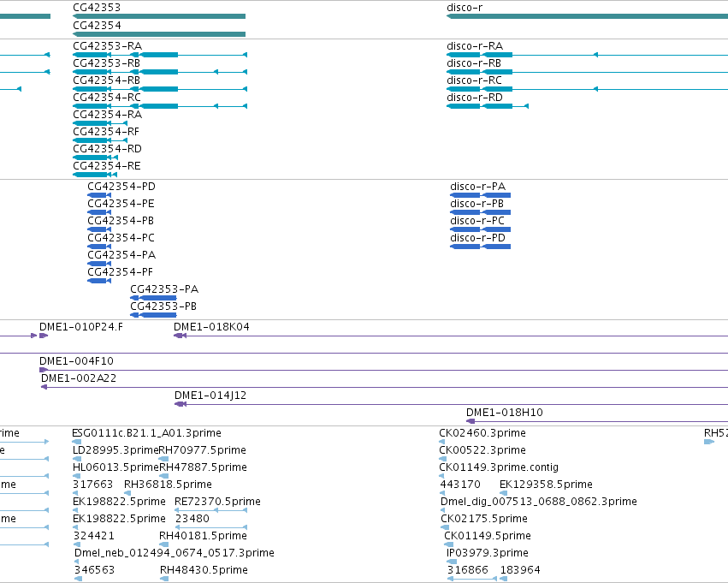Select transcript CG42354-RB
This screenshot has width=728, height=583.
click(x=106, y=80)
